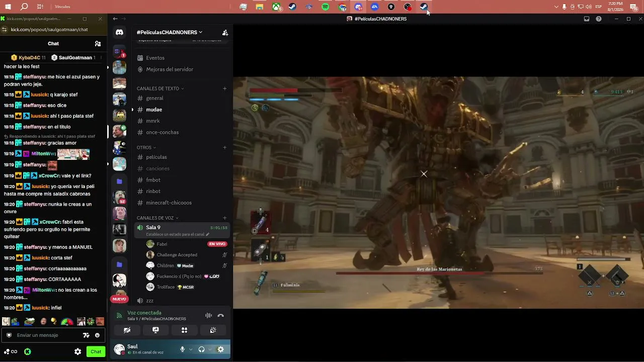Open leaderboard entry KybaD4C
The image size is (644, 362).
(29, 58)
